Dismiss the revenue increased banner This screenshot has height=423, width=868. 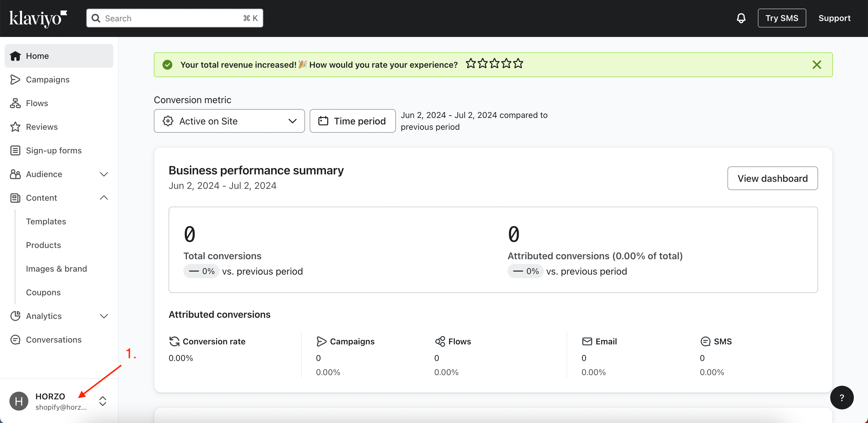click(x=816, y=65)
